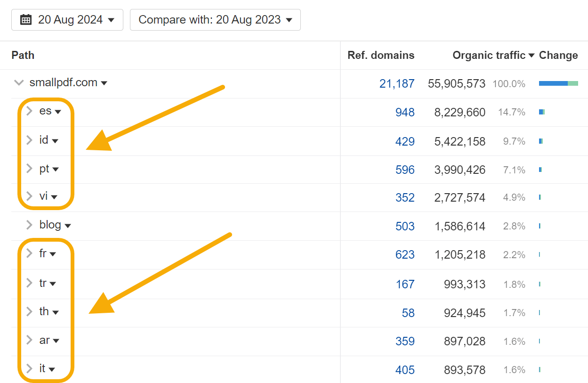Click the Change column header
588x383 pixels.
click(558, 55)
